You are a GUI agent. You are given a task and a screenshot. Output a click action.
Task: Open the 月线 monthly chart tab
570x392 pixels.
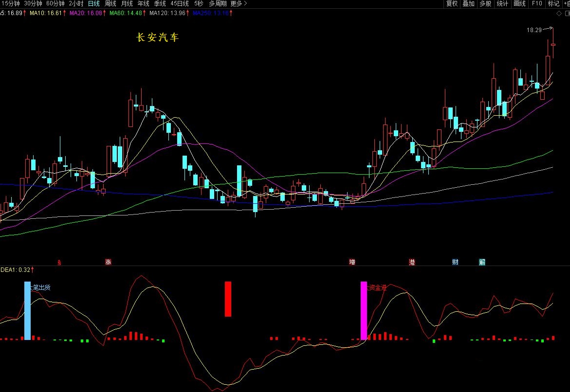point(127,3)
